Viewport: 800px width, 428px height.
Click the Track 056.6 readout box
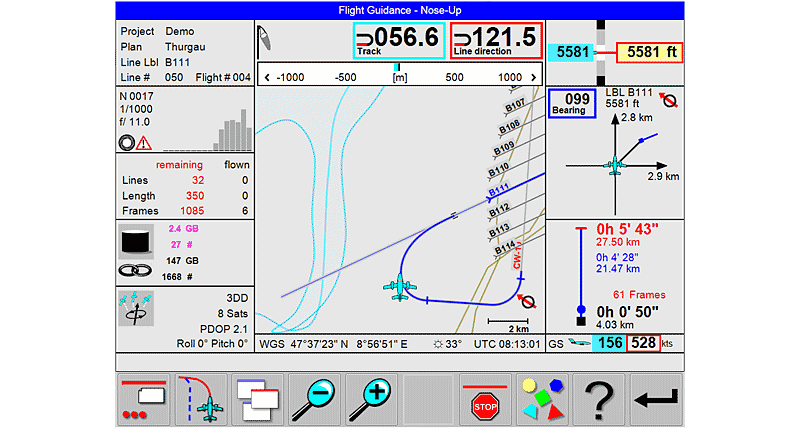399,40
